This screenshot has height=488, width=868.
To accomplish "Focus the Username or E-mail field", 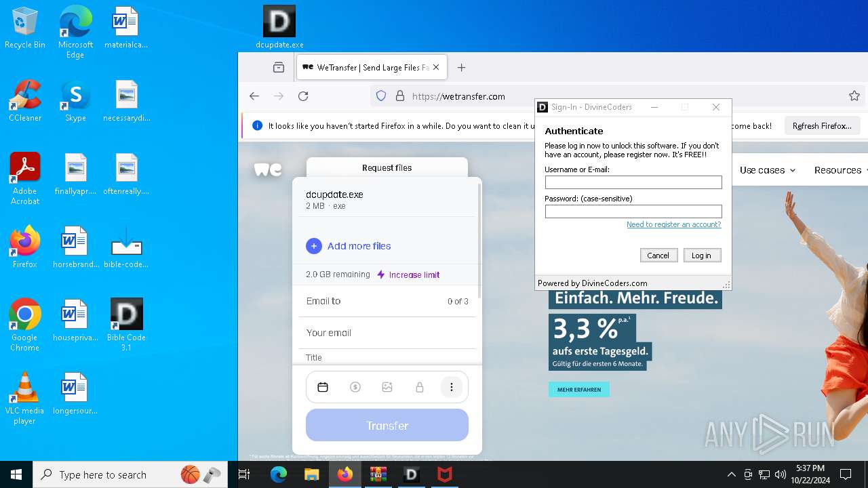I will pos(633,182).
